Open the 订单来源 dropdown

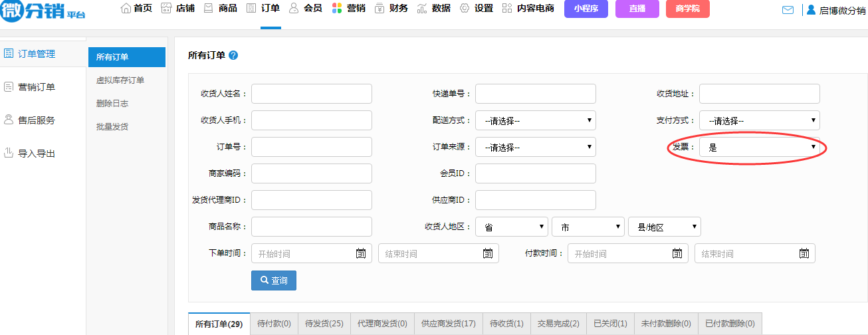(535, 147)
